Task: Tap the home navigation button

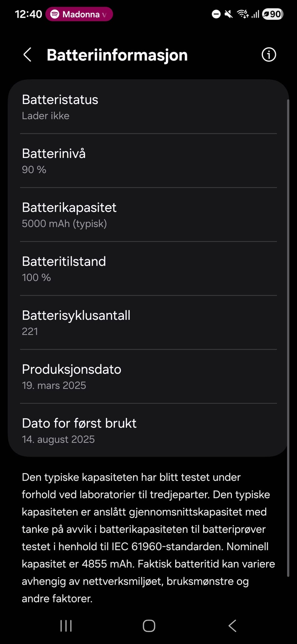Action: point(149,626)
